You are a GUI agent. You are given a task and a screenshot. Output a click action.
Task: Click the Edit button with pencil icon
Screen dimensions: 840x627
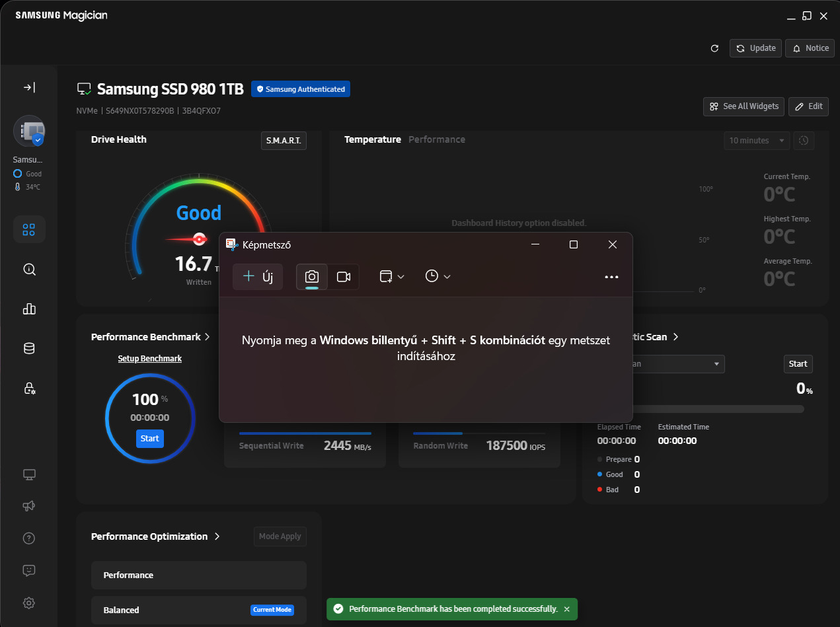tap(808, 106)
